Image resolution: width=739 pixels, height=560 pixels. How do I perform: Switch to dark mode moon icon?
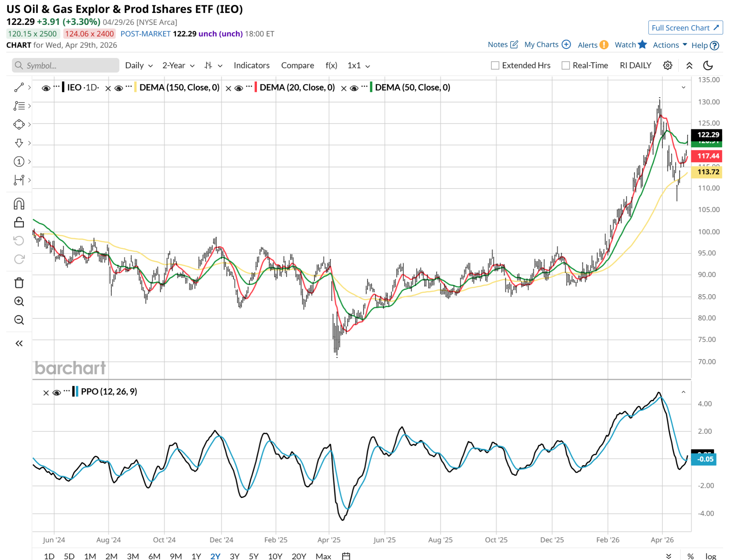[x=708, y=65]
